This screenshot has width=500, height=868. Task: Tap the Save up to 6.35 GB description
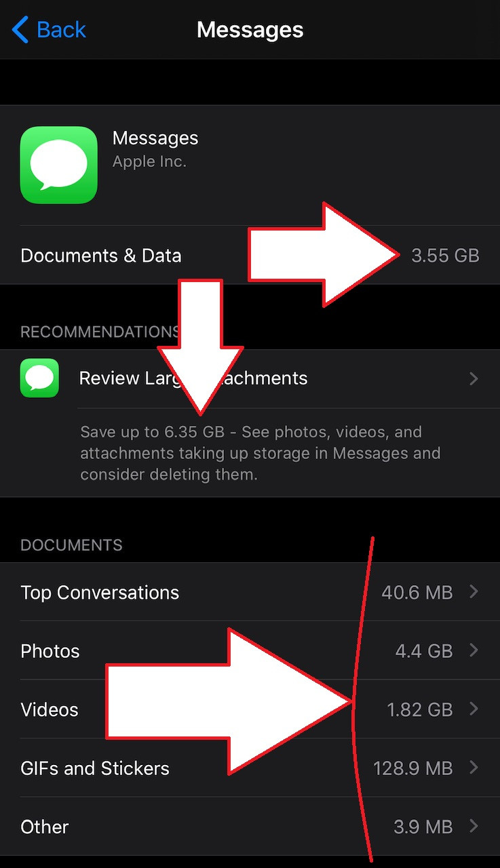click(261, 453)
